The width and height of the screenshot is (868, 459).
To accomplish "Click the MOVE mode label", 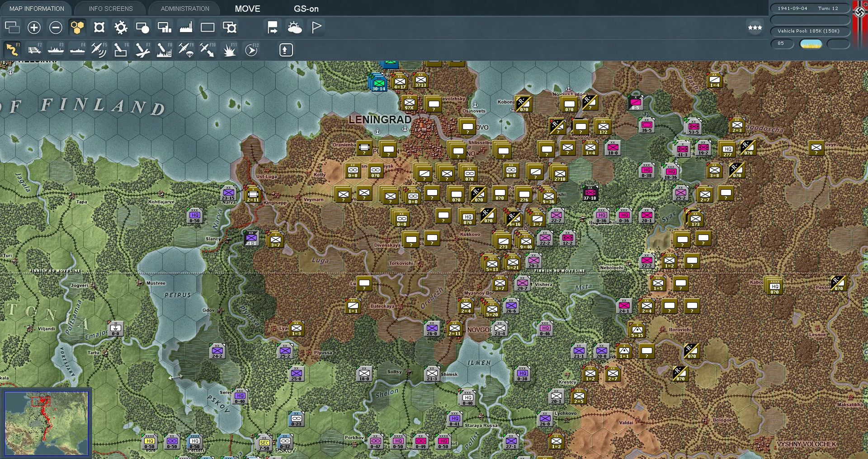I will [248, 9].
